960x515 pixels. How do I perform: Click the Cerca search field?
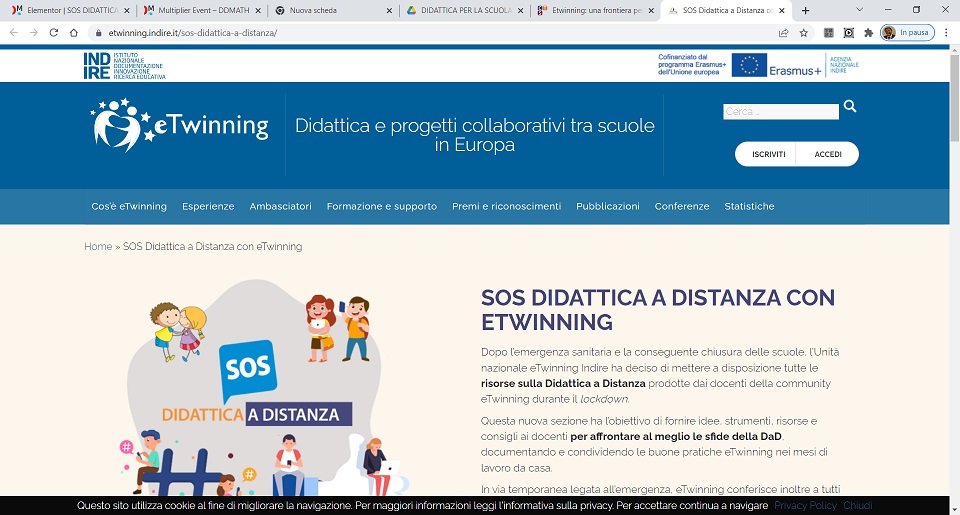coord(781,111)
